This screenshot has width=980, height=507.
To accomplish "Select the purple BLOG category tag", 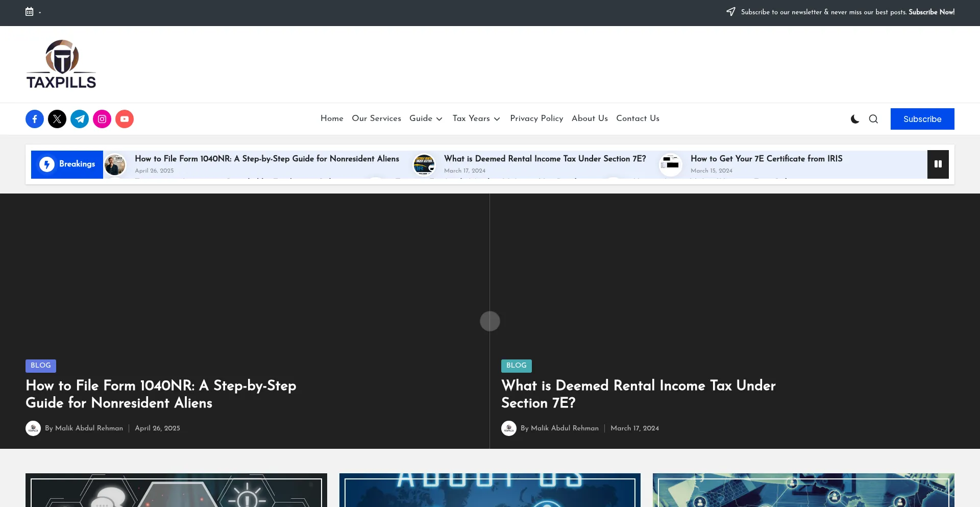I will tap(41, 366).
